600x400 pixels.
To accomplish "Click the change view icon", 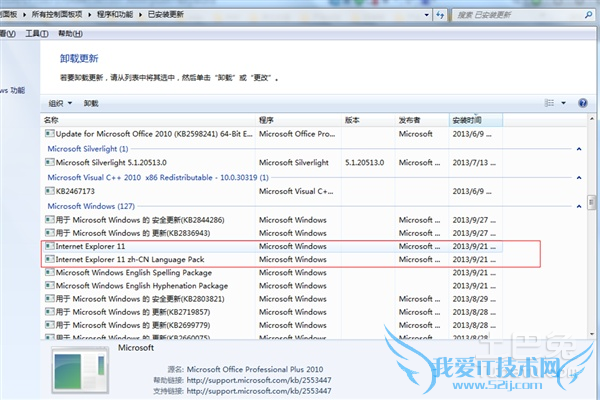I will [549, 103].
